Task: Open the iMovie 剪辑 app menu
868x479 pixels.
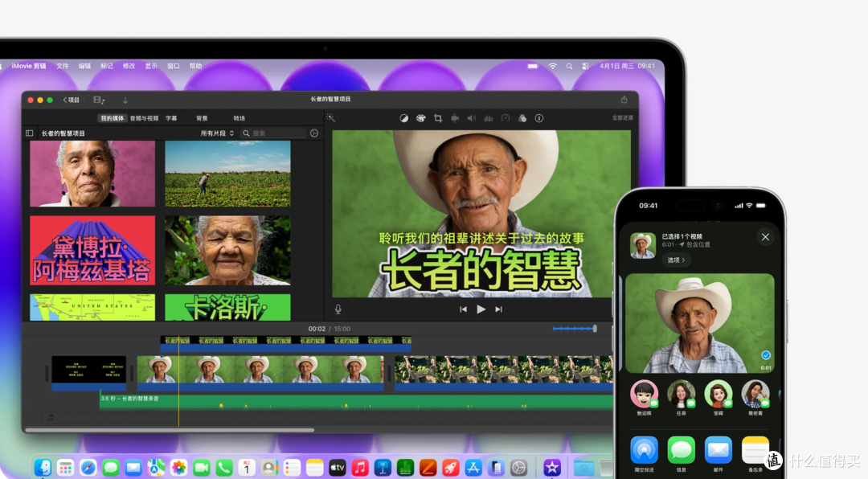Action: coord(29,66)
